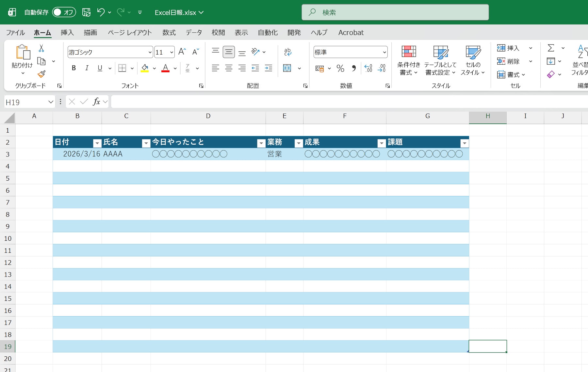Click the format painter brush icon

[41, 74]
